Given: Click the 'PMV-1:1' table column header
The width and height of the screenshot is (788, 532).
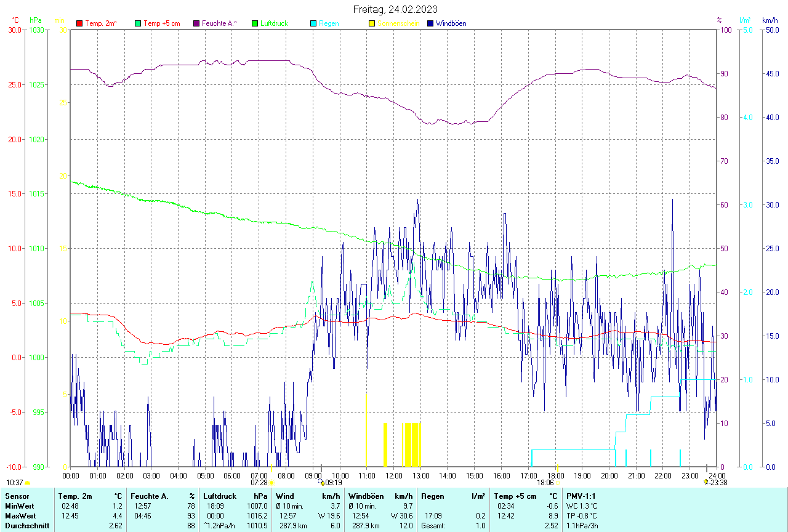Looking at the screenshot, I should [581, 496].
